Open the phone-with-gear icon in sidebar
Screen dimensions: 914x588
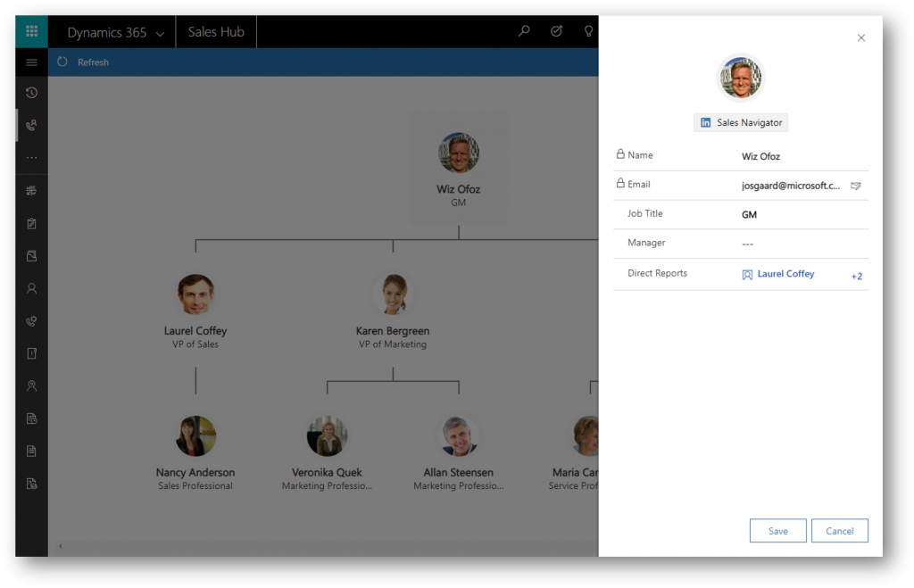(x=31, y=321)
